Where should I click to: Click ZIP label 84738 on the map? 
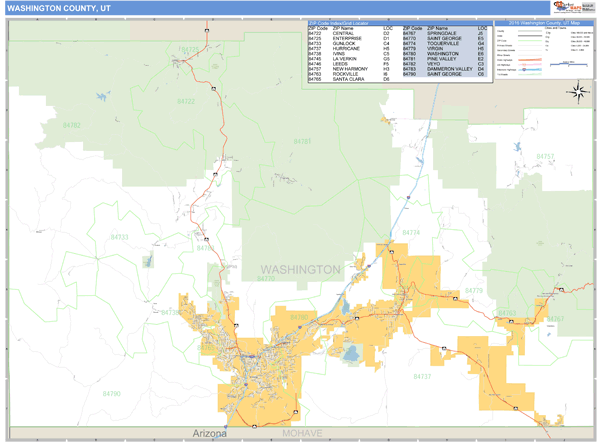tap(171, 313)
